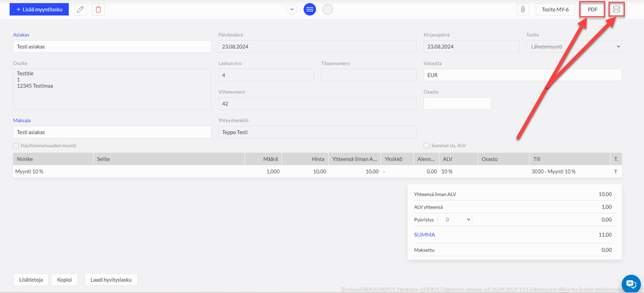Click the Osoite address text area

click(x=112, y=89)
